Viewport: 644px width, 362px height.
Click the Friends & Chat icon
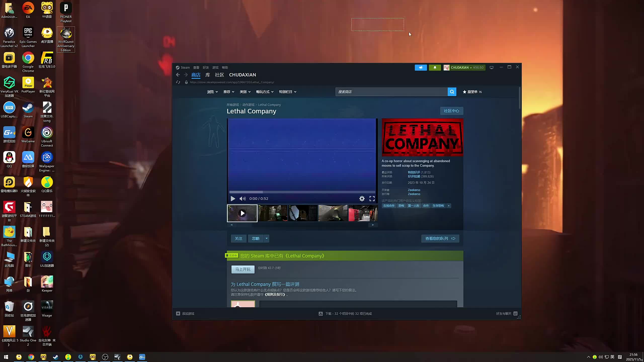(x=515, y=313)
